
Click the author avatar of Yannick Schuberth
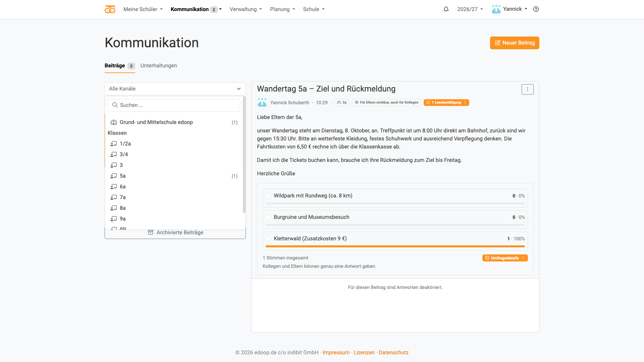click(262, 103)
